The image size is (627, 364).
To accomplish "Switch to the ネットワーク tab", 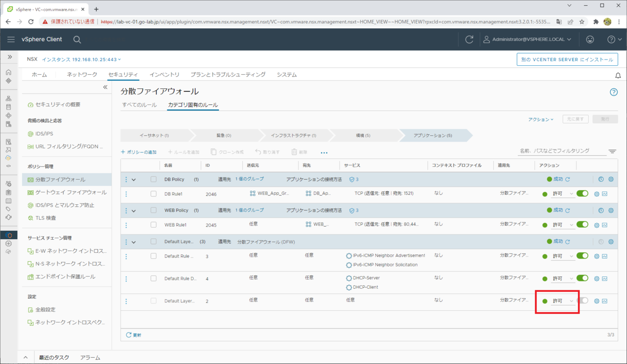I will 82,75.
